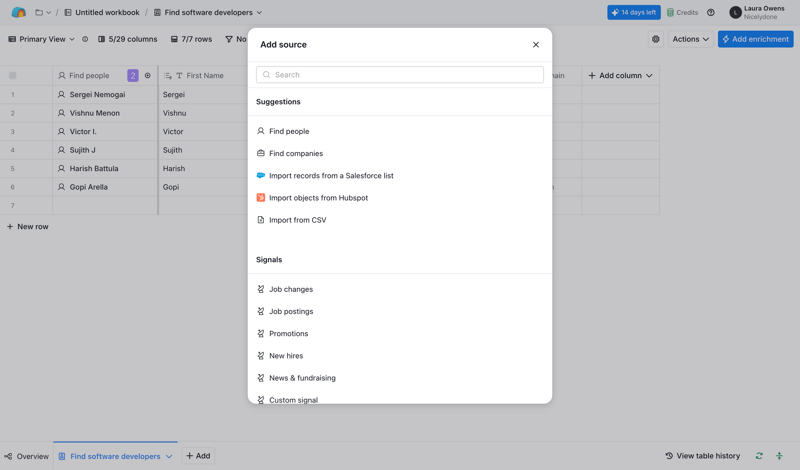Click the app logo in top-left

[x=18, y=12]
